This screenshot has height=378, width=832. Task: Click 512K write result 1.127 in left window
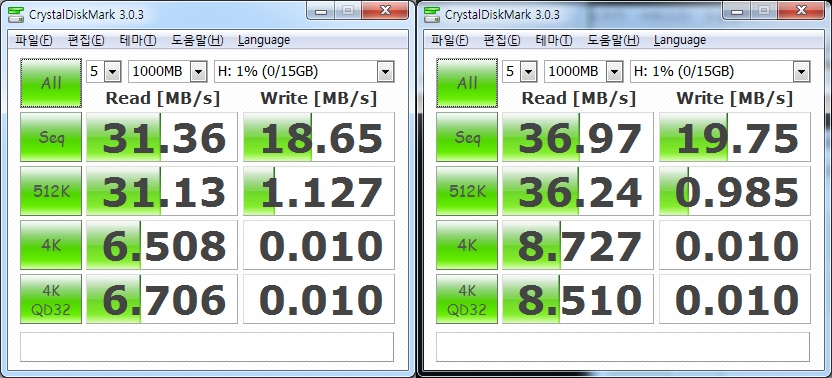(x=319, y=191)
